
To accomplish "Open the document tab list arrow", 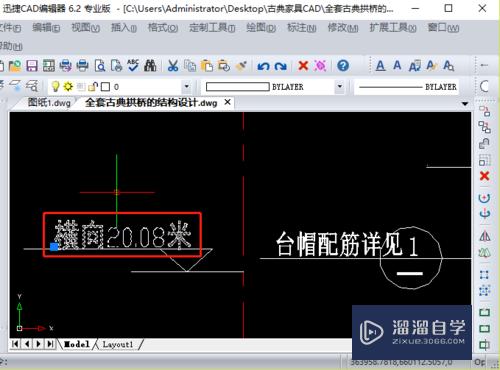I will 465,104.
